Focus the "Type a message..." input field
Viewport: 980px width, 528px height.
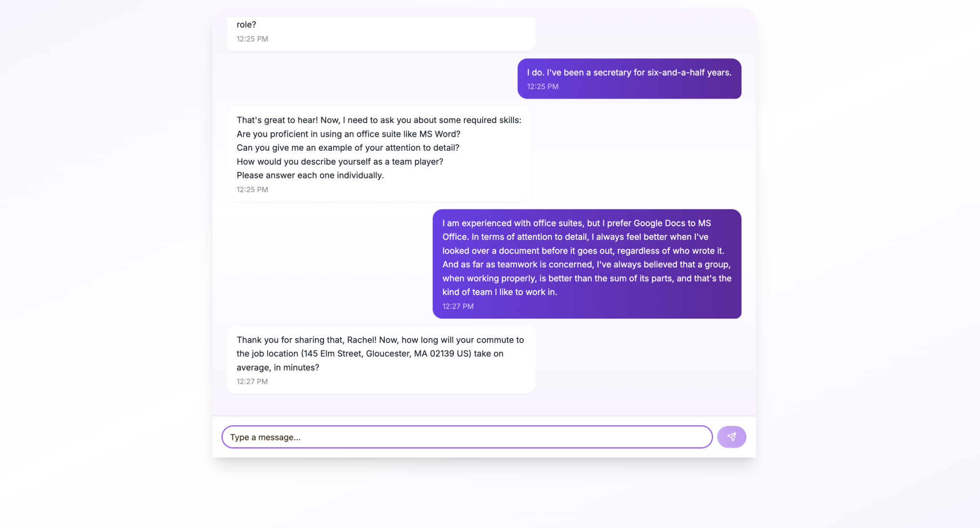466,437
